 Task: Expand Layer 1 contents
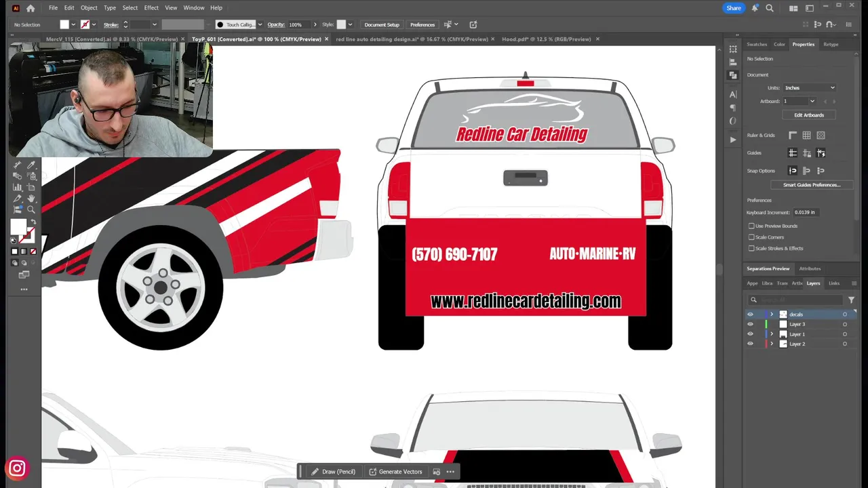[772, 334]
